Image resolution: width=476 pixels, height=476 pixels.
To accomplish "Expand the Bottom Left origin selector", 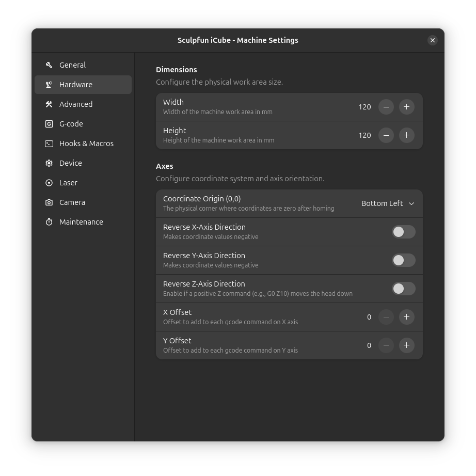I will pyautogui.click(x=388, y=203).
